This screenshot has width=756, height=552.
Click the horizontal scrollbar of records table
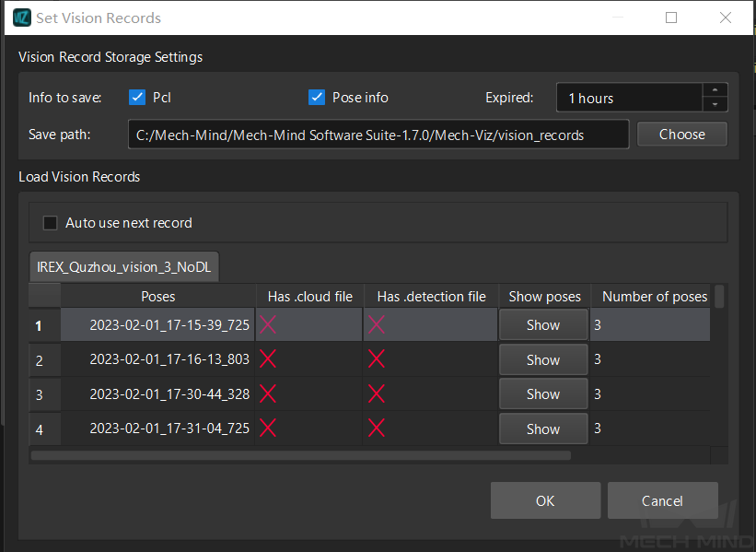[301, 455]
